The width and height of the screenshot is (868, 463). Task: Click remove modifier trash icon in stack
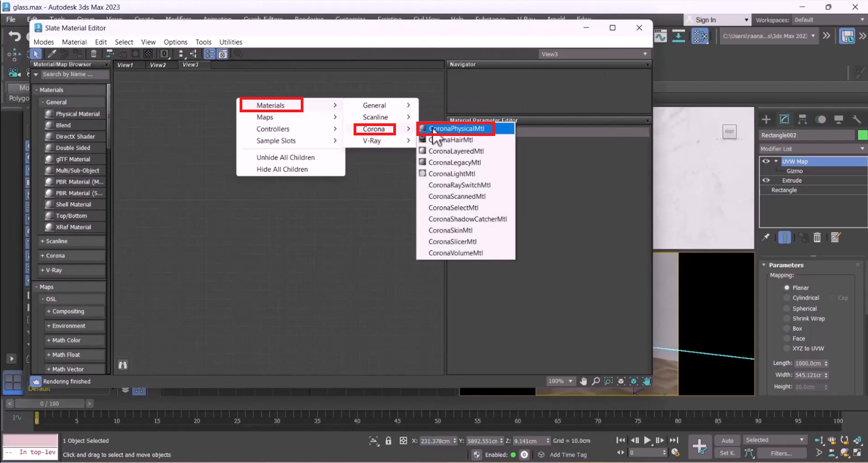click(x=817, y=237)
